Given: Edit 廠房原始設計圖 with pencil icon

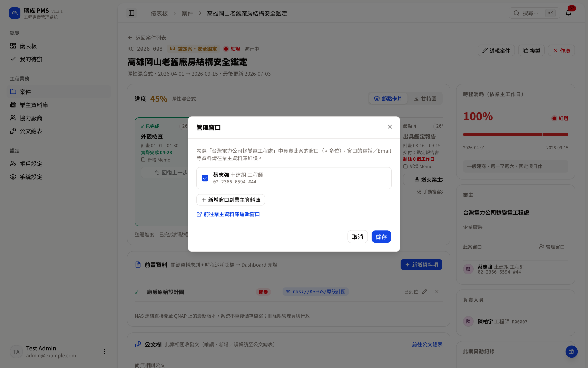Looking at the screenshot, I should 424,292.
